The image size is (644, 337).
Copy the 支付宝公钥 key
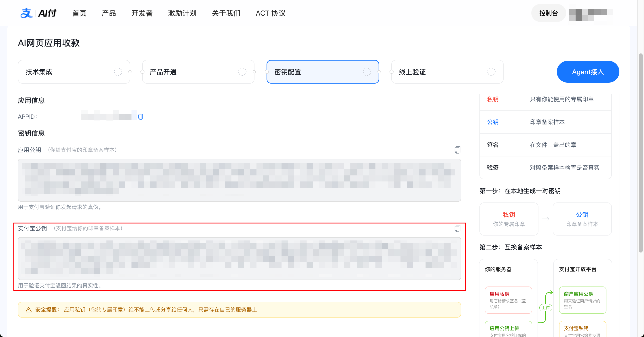[x=457, y=228]
